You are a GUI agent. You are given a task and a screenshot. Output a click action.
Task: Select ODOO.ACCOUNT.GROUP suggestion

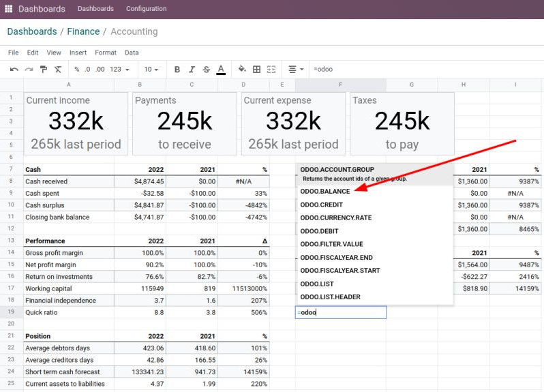click(375, 174)
